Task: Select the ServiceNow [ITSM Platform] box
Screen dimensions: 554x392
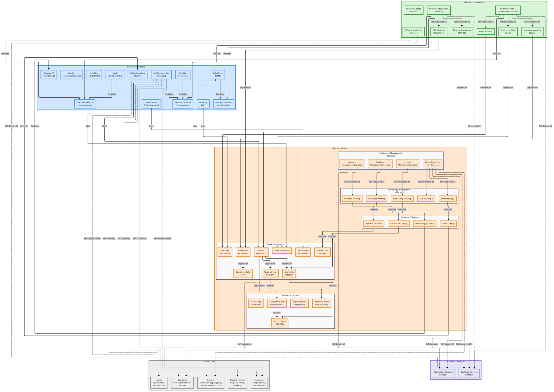Action: (151, 104)
